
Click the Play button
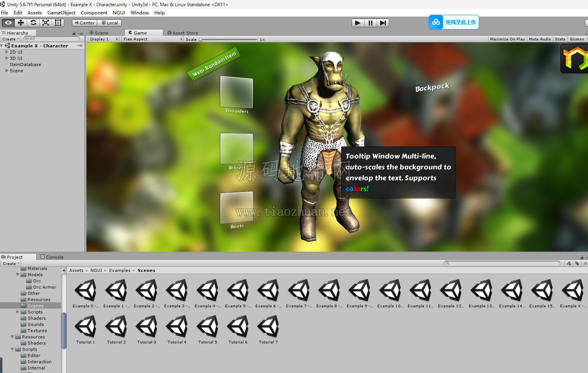358,23
